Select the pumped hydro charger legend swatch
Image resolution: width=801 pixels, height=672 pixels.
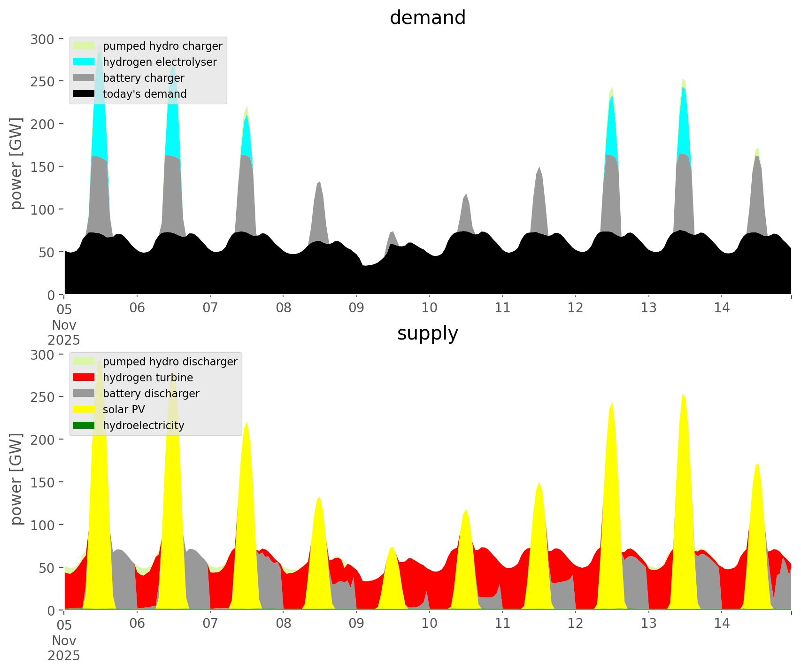(x=85, y=46)
